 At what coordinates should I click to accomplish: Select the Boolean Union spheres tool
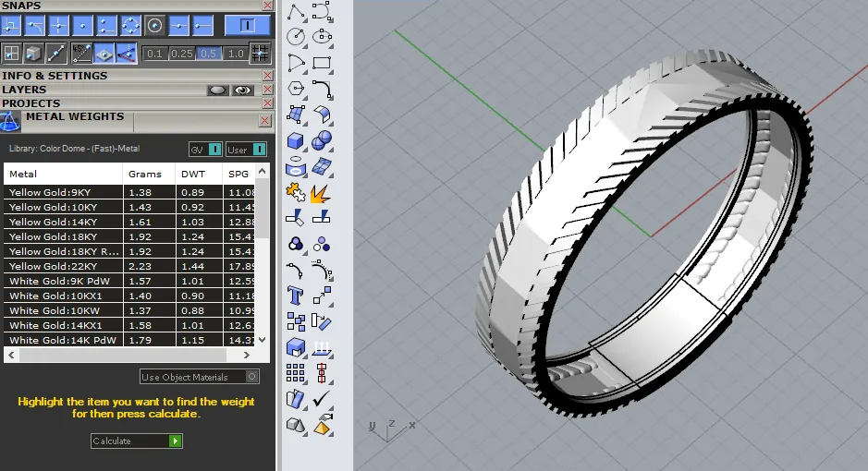(323, 140)
